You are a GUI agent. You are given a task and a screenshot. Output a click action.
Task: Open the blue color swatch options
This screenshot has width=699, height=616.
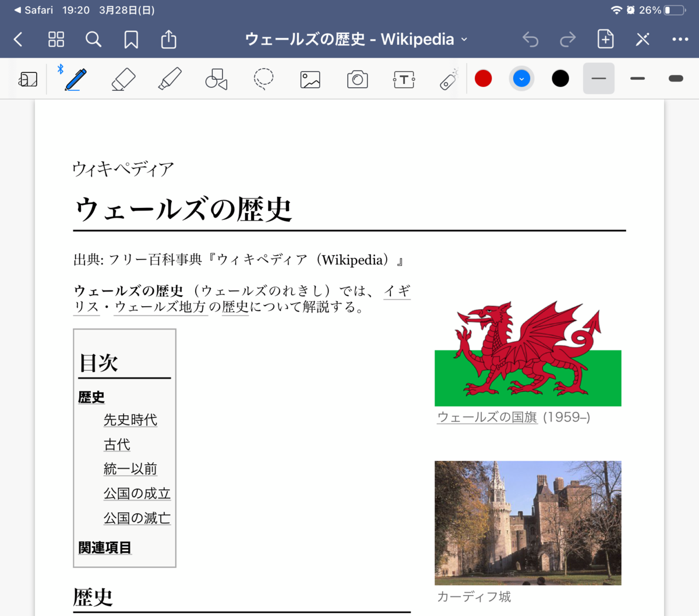pyautogui.click(x=521, y=79)
